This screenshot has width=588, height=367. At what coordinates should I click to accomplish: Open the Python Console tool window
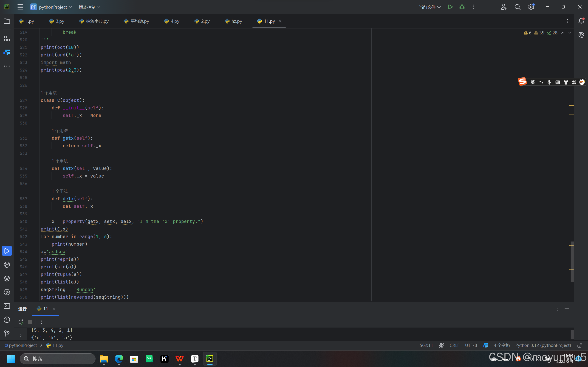click(x=7, y=264)
